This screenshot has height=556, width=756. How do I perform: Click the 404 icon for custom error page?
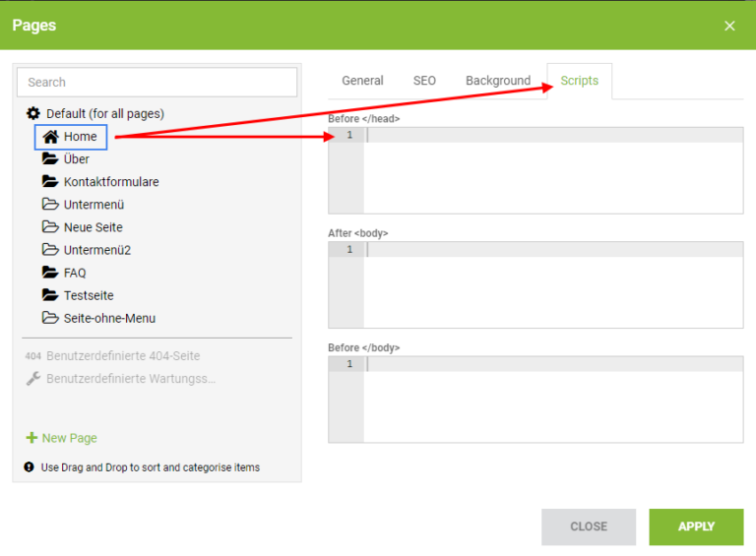click(32, 356)
